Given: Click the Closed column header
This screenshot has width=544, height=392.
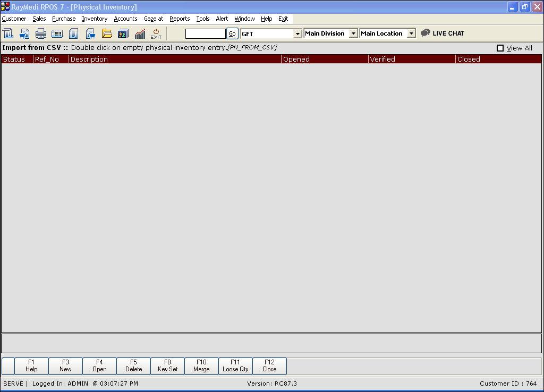Looking at the screenshot, I should tap(498, 59).
